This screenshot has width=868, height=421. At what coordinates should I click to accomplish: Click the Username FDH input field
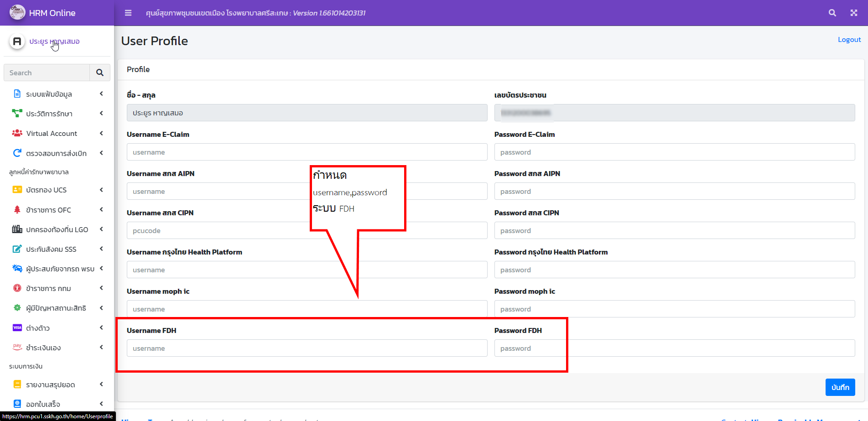point(307,348)
